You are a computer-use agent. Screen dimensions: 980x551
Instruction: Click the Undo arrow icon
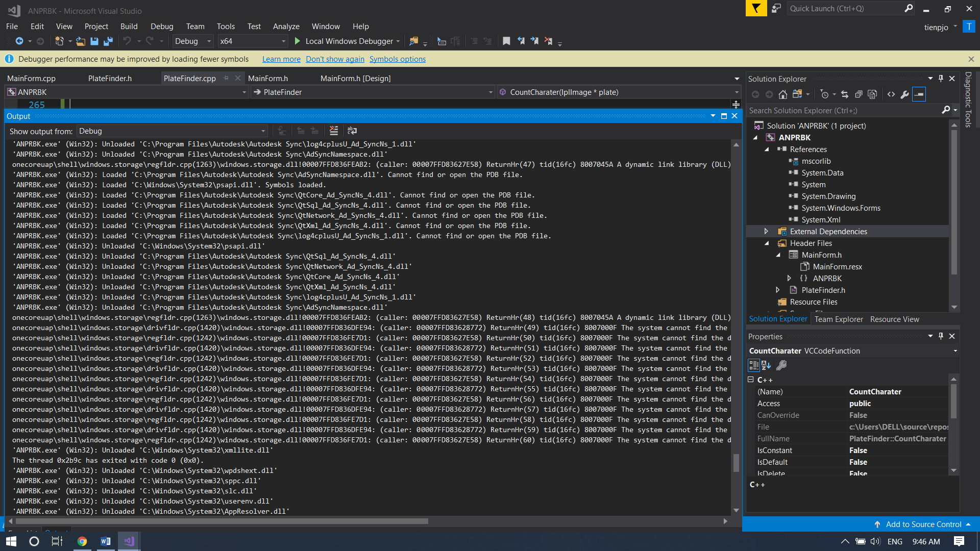(127, 41)
